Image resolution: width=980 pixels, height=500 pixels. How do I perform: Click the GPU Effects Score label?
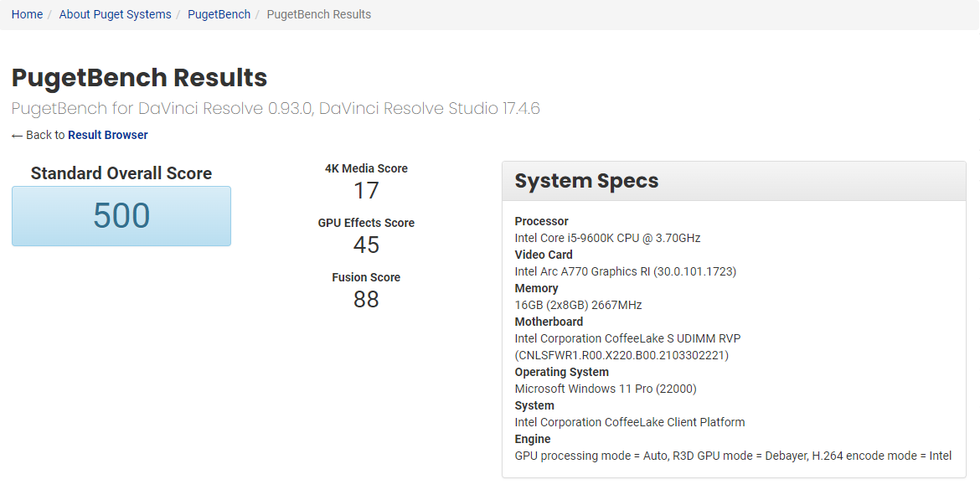click(x=366, y=223)
